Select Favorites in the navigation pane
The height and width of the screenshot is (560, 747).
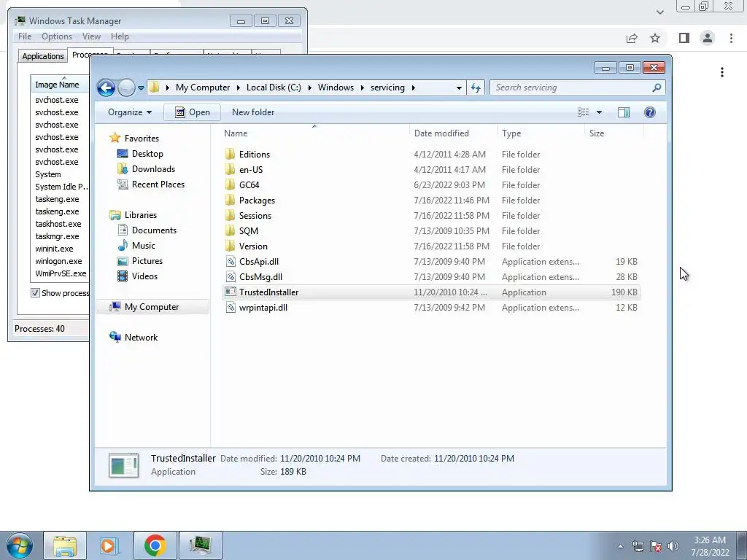(x=142, y=138)
